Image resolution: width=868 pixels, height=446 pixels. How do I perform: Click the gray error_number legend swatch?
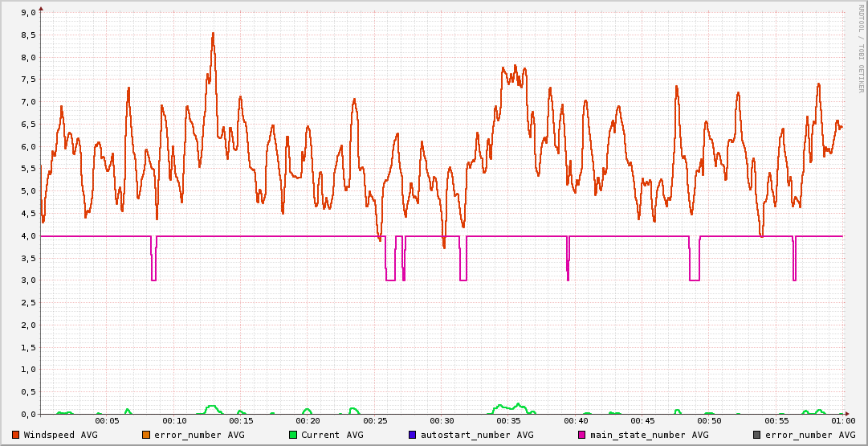click(x=757, y=435)
